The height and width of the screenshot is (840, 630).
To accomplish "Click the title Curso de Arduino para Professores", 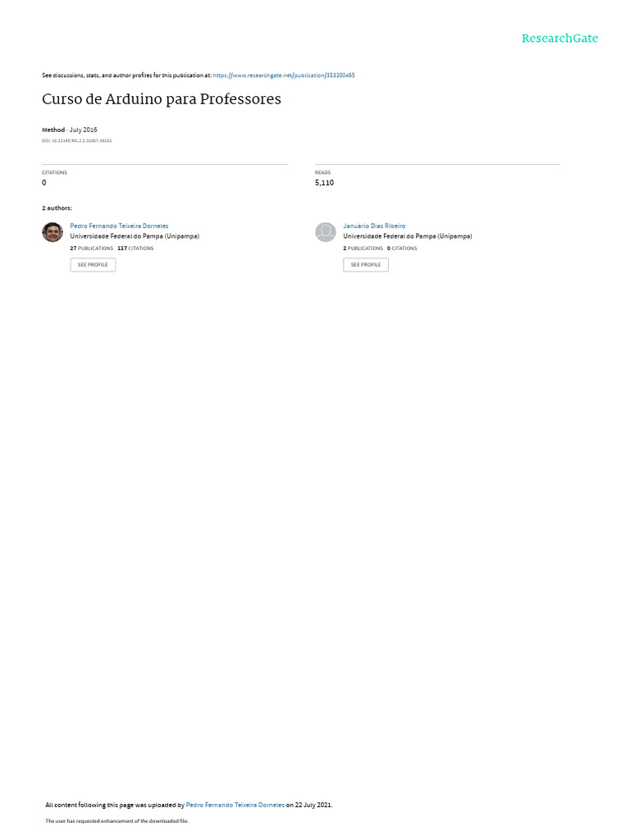I will 162,99.
